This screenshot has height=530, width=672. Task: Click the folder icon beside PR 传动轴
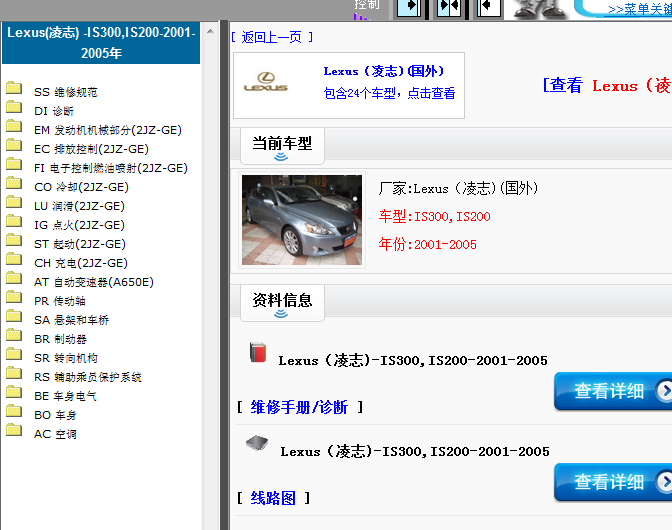click(14, 297)
